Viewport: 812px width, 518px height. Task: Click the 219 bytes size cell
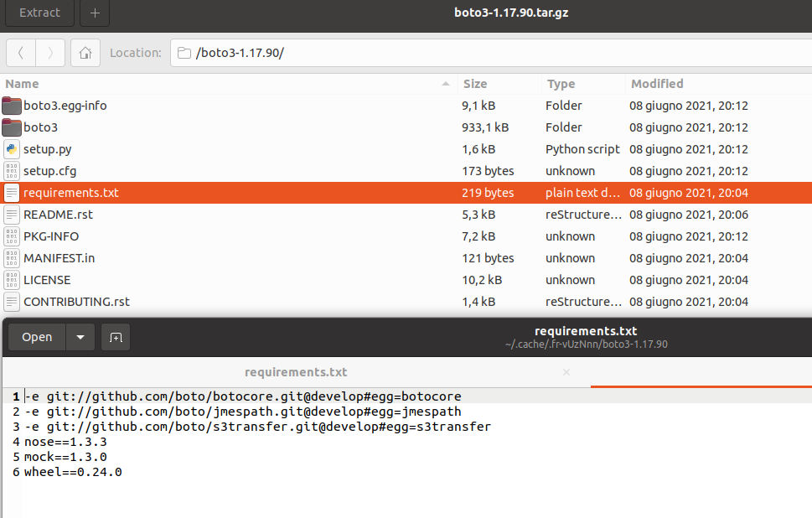coord(488,193)
